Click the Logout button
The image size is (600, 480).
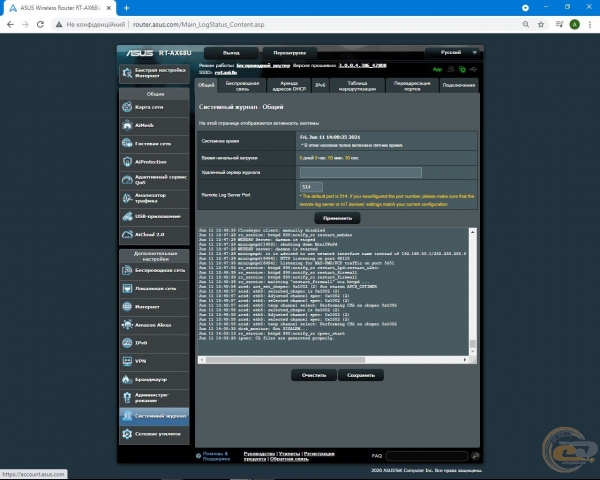[x=231, y=53]
